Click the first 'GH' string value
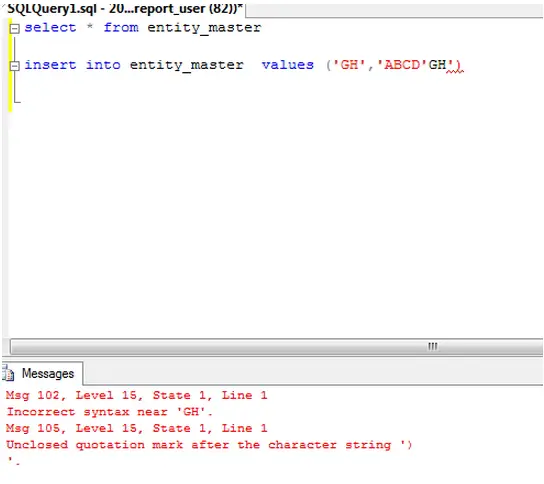The image size is (544, 484). 349,65
